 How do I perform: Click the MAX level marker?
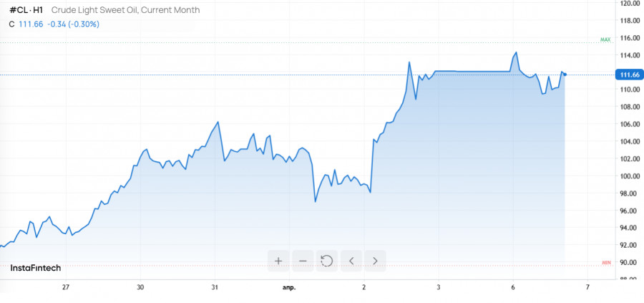(605, 39)
